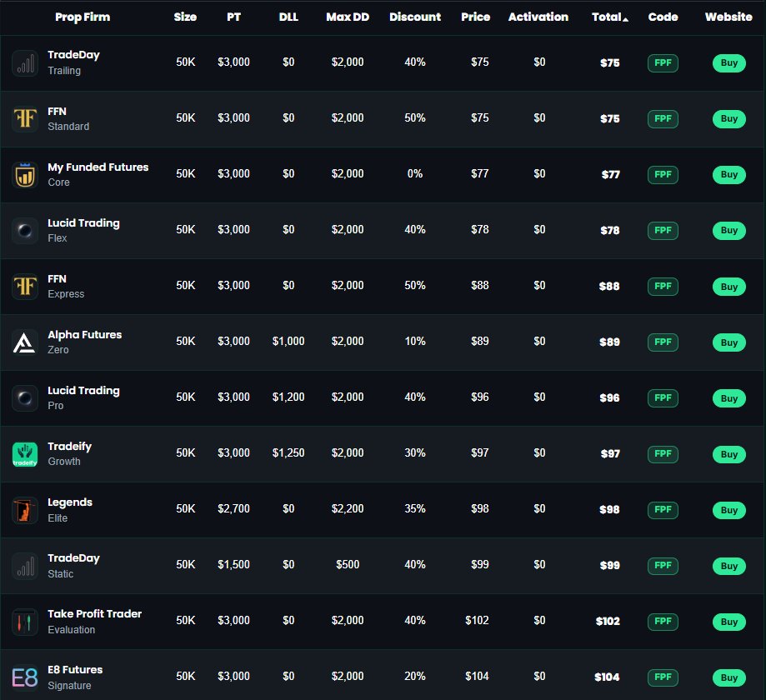Click the My Funded Futures logo icon
Image resolution: width=766 pixels, height=700 pixels.
tap(25, 174)
